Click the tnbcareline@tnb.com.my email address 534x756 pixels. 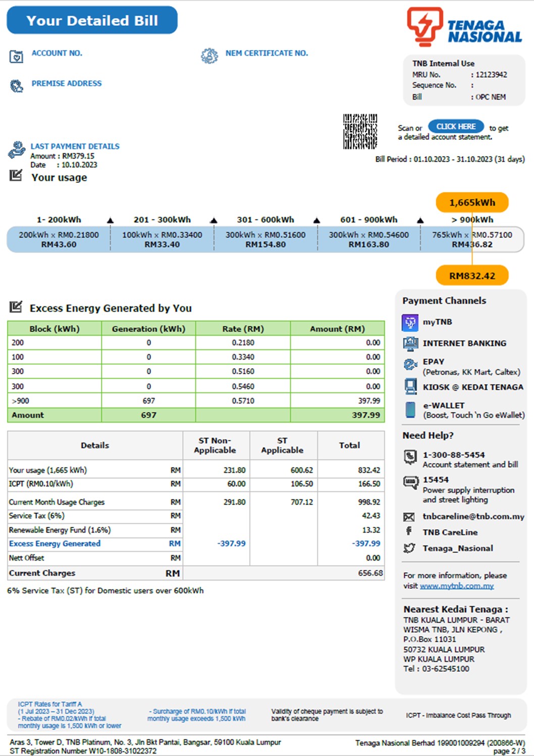[473, 517]
